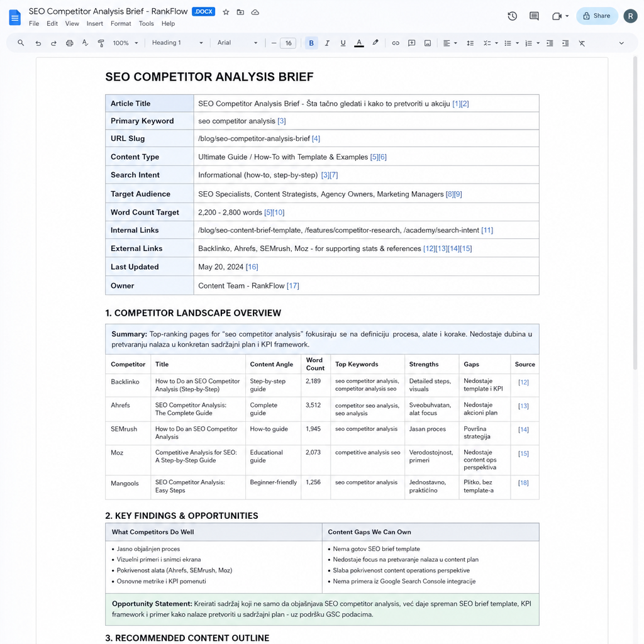Open the Google Docs home icon
Image resolution: width=644 pixels, height=644 pixels.
15,17
